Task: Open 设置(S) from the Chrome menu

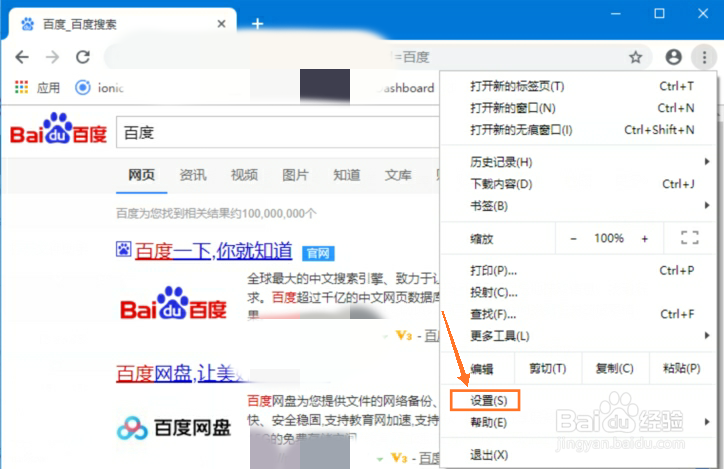Action: [579, 401]
